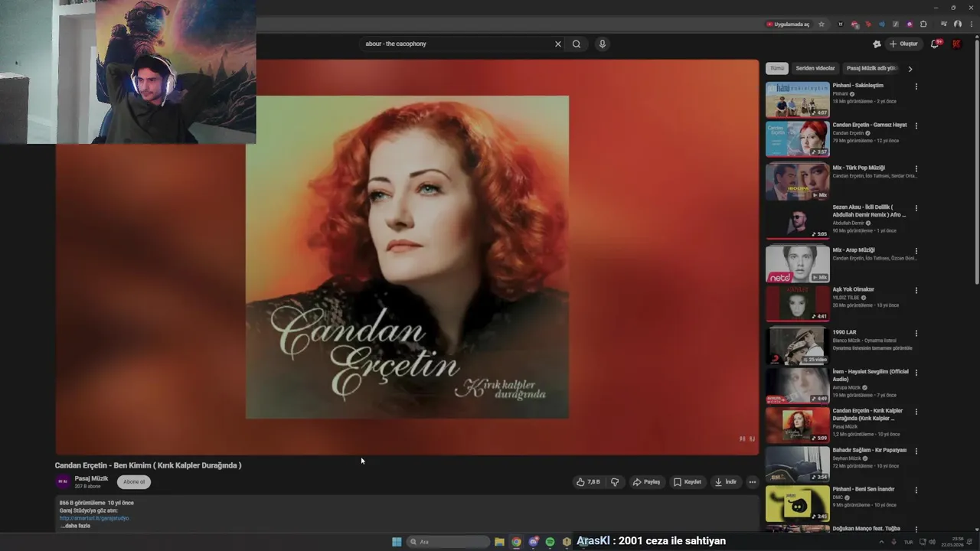Switch the 'TUR' keyboard language indicator
980x551 pixels.
click(x=909, y=542)
